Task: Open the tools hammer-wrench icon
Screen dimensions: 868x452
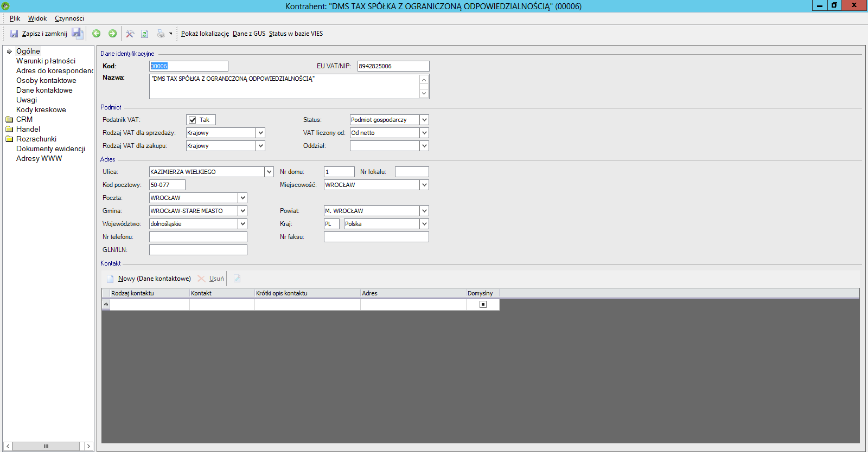Action: 130,34
